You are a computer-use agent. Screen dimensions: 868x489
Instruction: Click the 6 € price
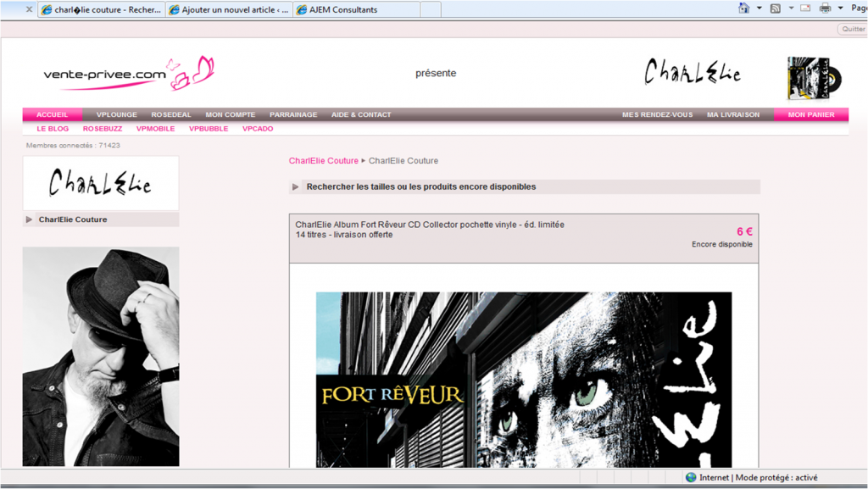(744, 231)
